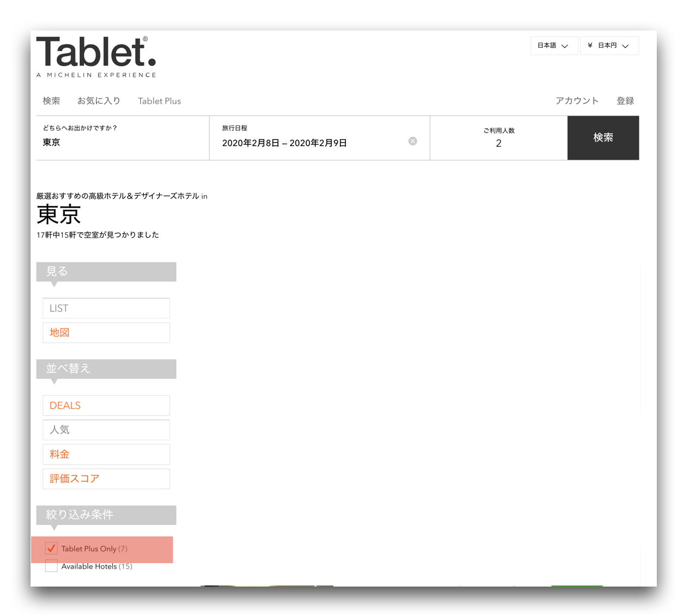The image size is (683, 616).
Task: Collapse the 絞り込み条件 filter section header
Action: pyautogui.click(x=106, y=515)
